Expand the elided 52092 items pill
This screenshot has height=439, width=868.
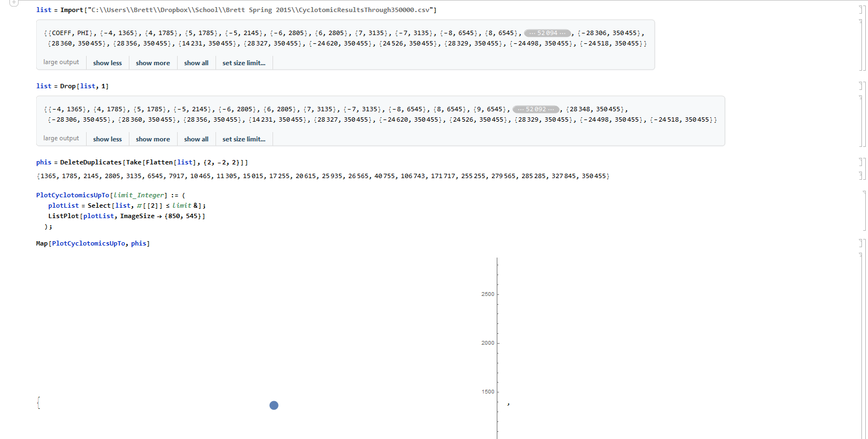535,109
